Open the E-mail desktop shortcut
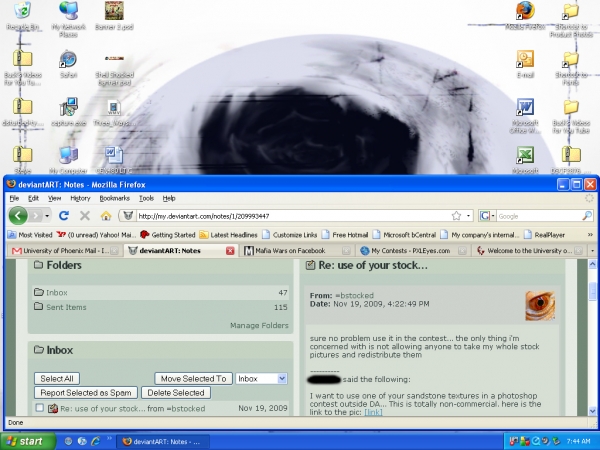This screenshot has width=600, height=450. (525, 64)
